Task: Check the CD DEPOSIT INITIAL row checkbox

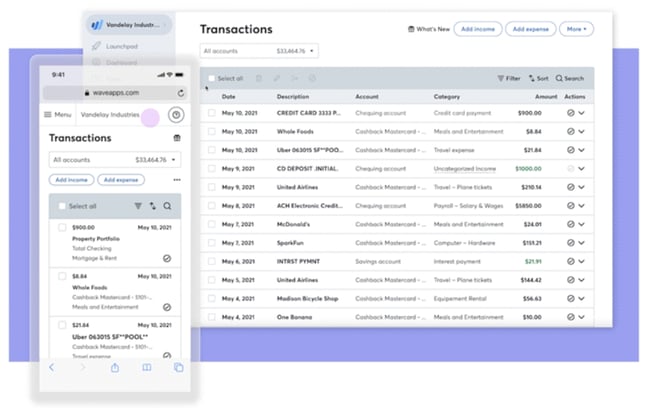Action: point(211,168)
